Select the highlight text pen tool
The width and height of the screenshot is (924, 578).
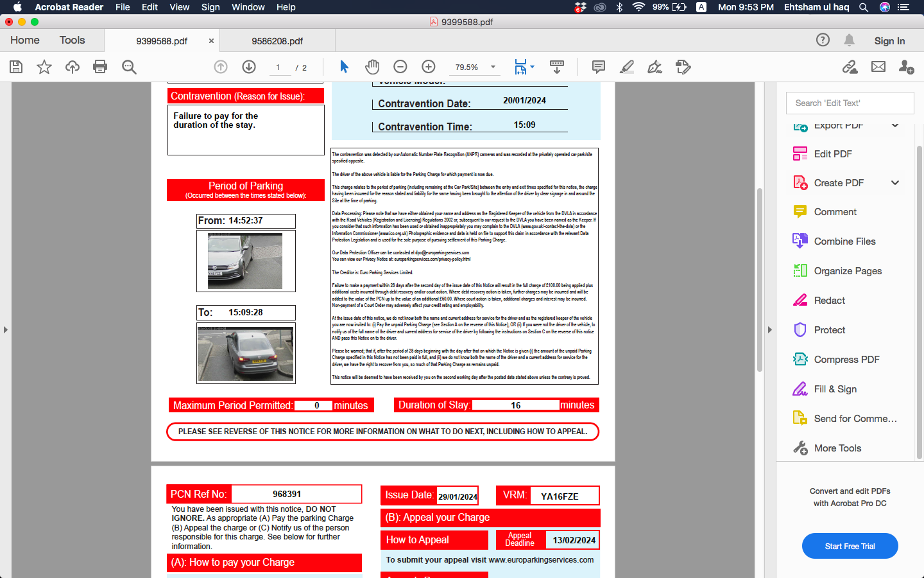click(x=627, y=67)
